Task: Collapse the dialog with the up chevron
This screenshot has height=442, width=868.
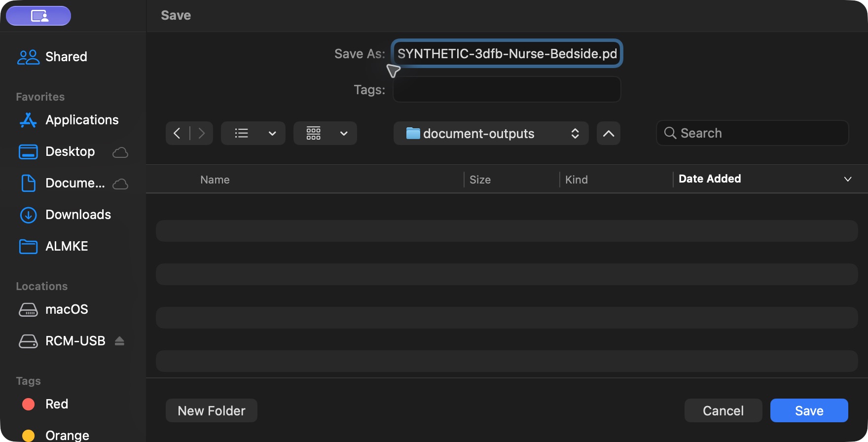Action: [x=609, y=133]
